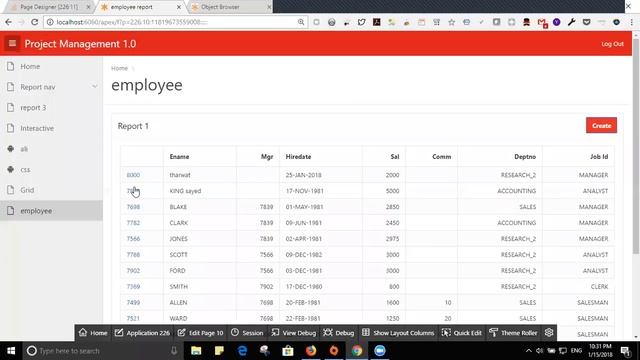Click Home breadcrumb link
This screenshot has height=360, width=640.
pyautogui.click(x=119, y=68)
